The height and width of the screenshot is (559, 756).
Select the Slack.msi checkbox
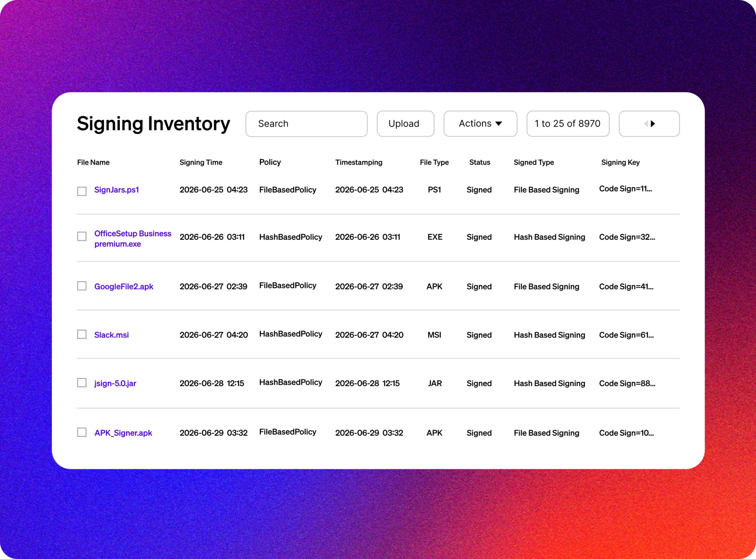[82, 334]
